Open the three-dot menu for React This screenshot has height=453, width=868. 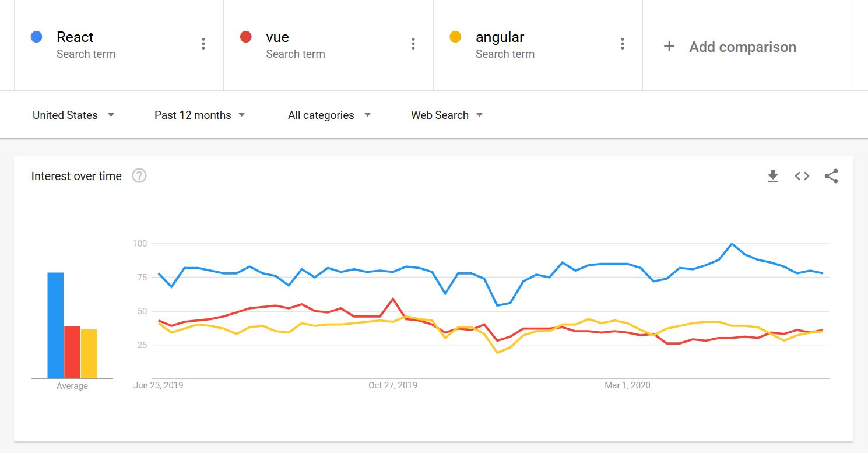203,44
